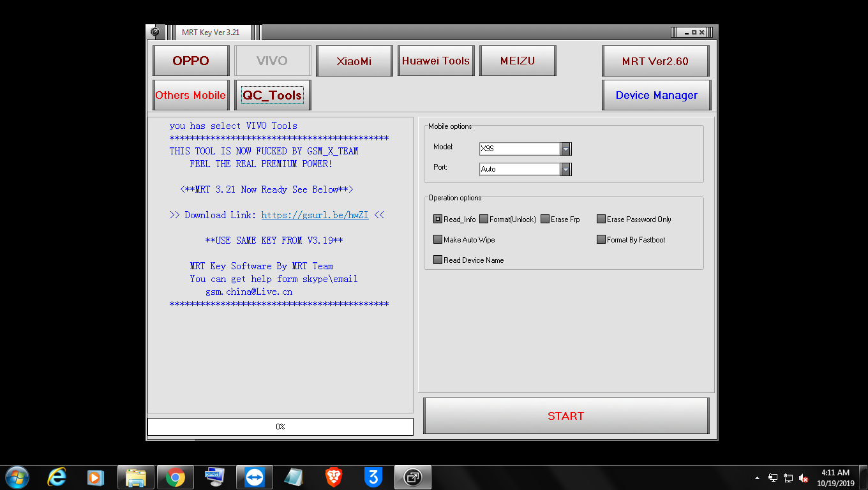
Task: Click the 'gsm.china@Live.cn' email text
Action: 249,292
